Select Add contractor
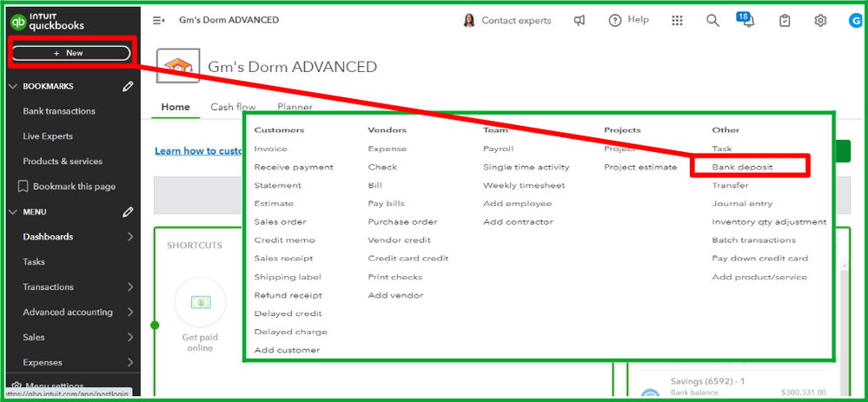Image resolution: width=868 pixels, height=402 pixels. (518, 221)
